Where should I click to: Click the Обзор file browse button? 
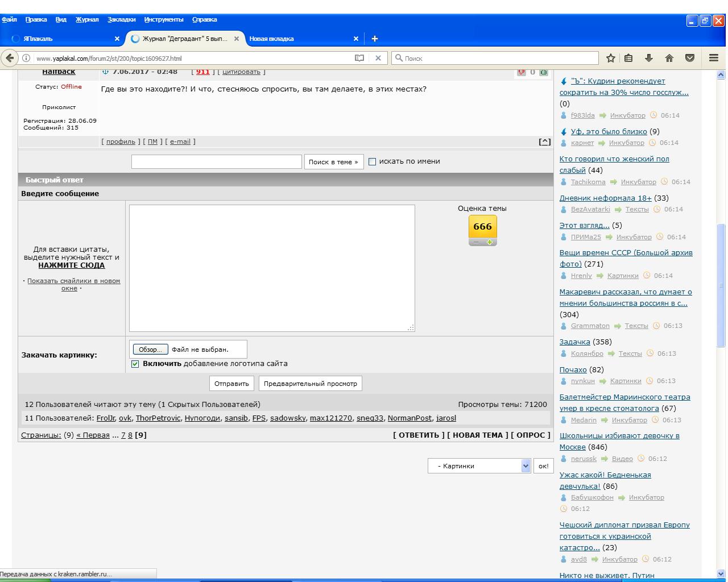(x=150, y=350)
